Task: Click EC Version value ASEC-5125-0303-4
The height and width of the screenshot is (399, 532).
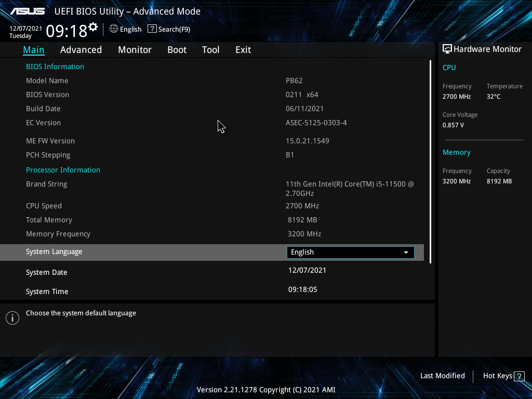Action: (x=316, y=123)
